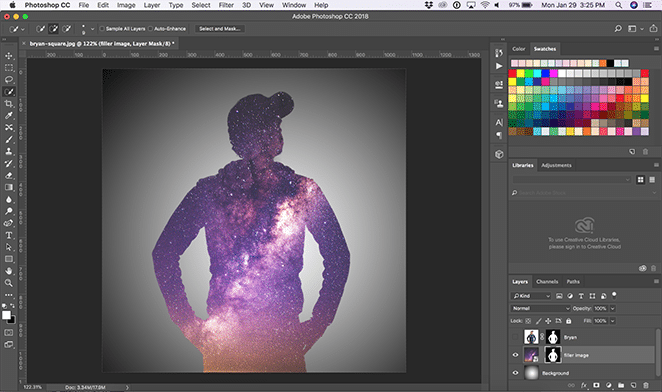Enable the Auto-Enhance checkbox
The width and height of the screenshot is (662, 392).
[x=150, y=29]
